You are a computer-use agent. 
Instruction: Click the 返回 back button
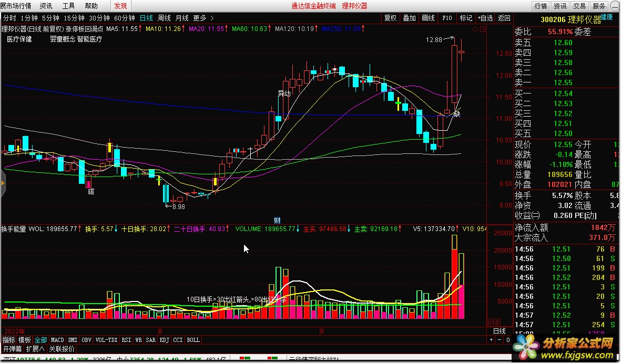click(x=504, y=18)
